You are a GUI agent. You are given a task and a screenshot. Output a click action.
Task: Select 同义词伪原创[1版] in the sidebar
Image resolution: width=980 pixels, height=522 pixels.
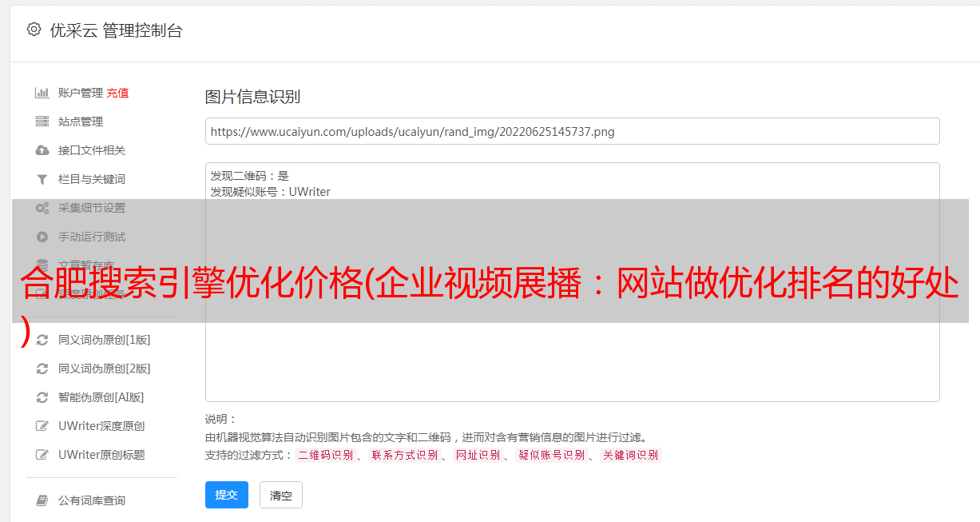[104, 340]
